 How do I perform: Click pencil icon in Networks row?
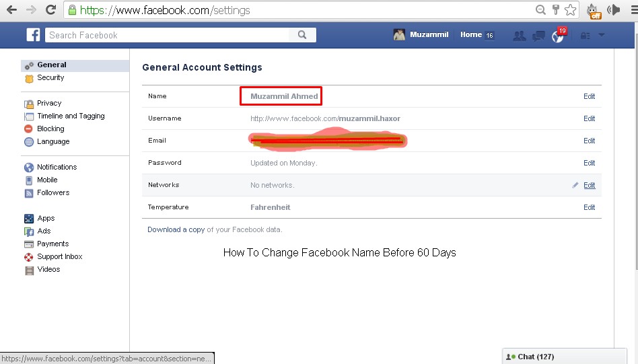(575, 185)
